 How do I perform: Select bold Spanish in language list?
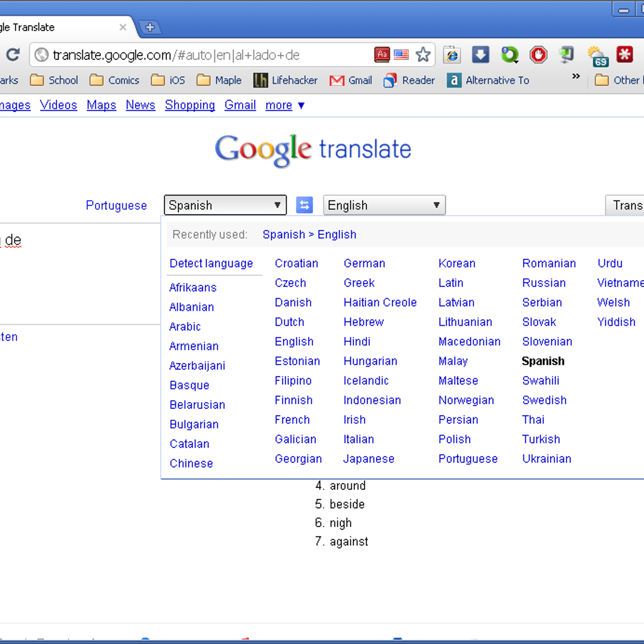click(x=543, y=361)
